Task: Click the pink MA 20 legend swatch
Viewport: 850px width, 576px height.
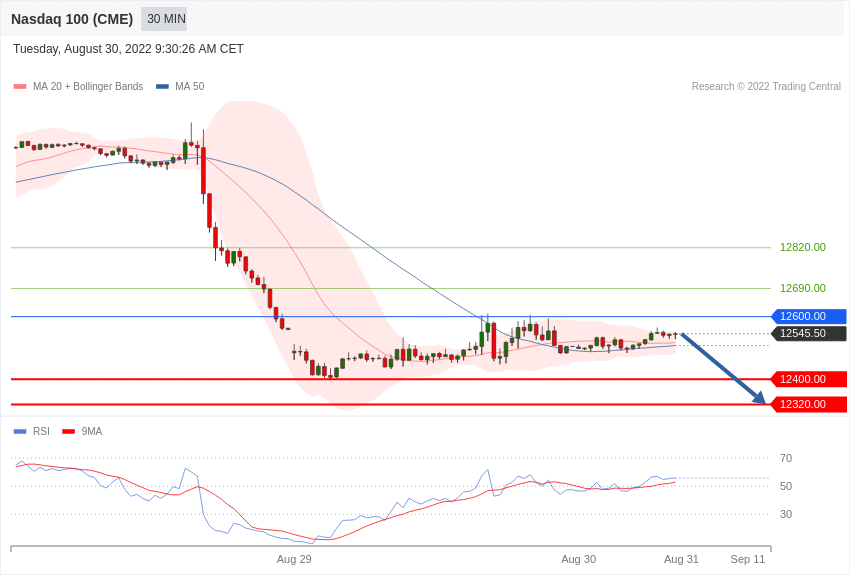Action: 20,87
